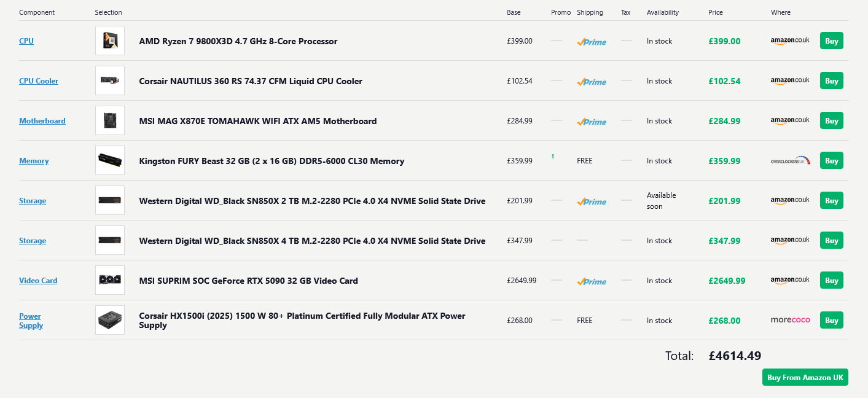Open Storage link for the 4 TB SSD
Screen dimensions: 868x398
point(33,241)
